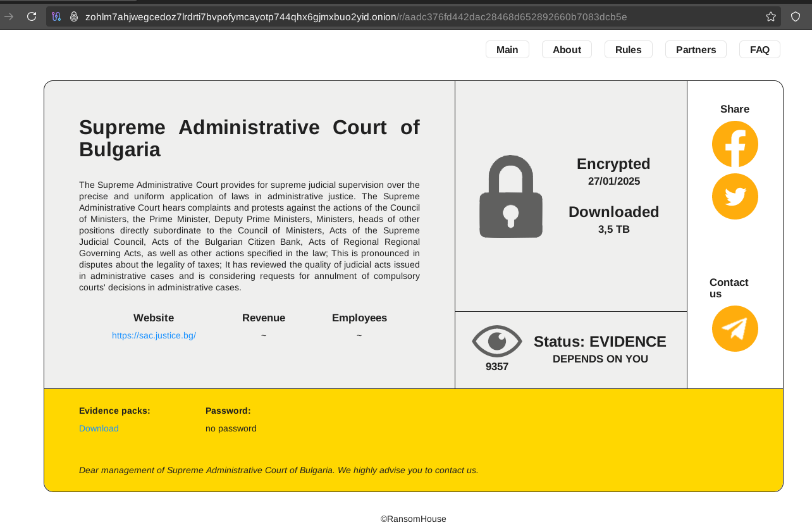Click the Encrypted label
812x532 pixels.
coord(613,164)
